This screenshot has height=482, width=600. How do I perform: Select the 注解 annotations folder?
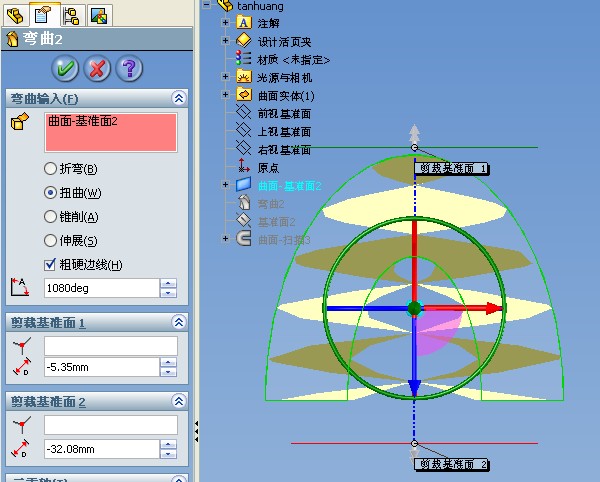(x=268, y=23)
